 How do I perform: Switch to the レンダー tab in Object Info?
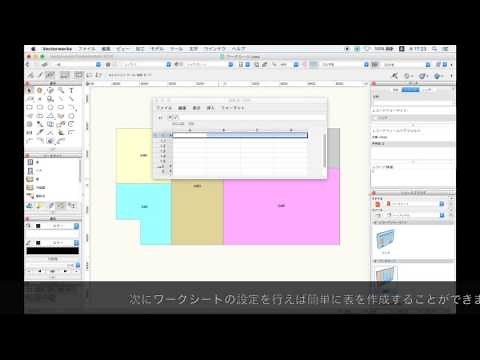click(427, 90)
